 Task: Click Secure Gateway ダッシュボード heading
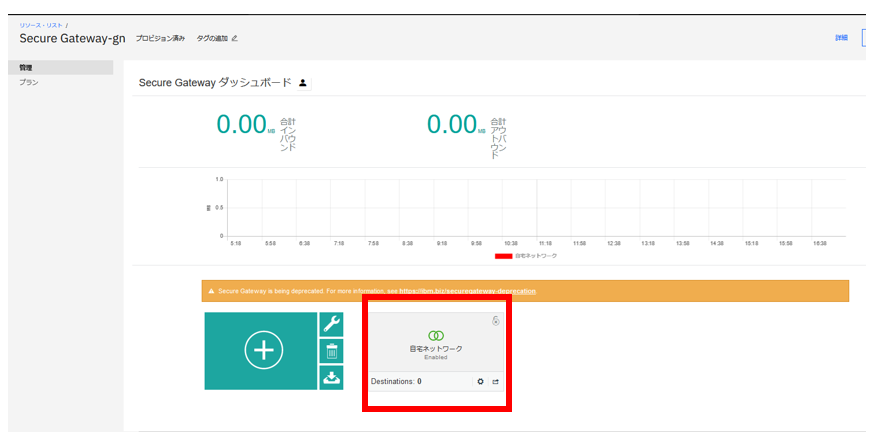(x=215, y=83)
